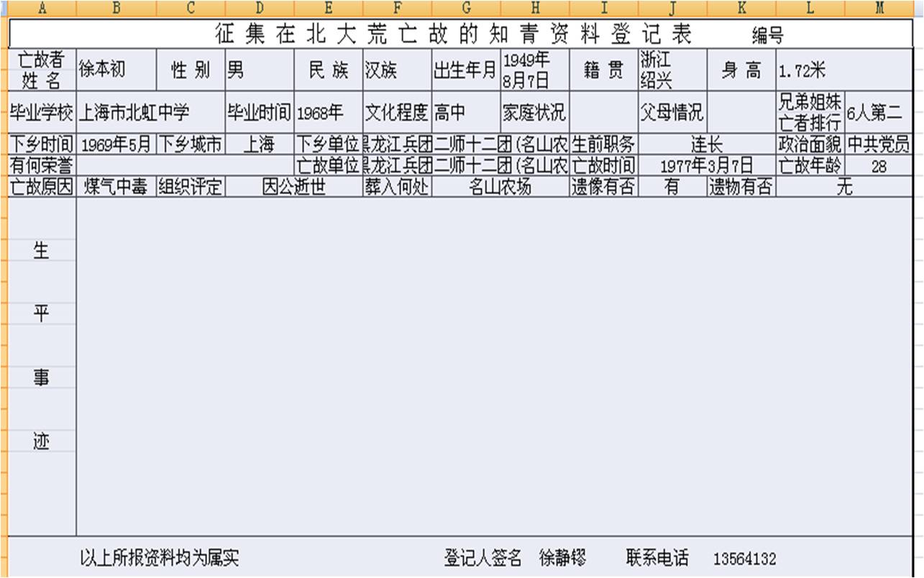Click the '组织评定' label cell

click(x=191, y=187)
